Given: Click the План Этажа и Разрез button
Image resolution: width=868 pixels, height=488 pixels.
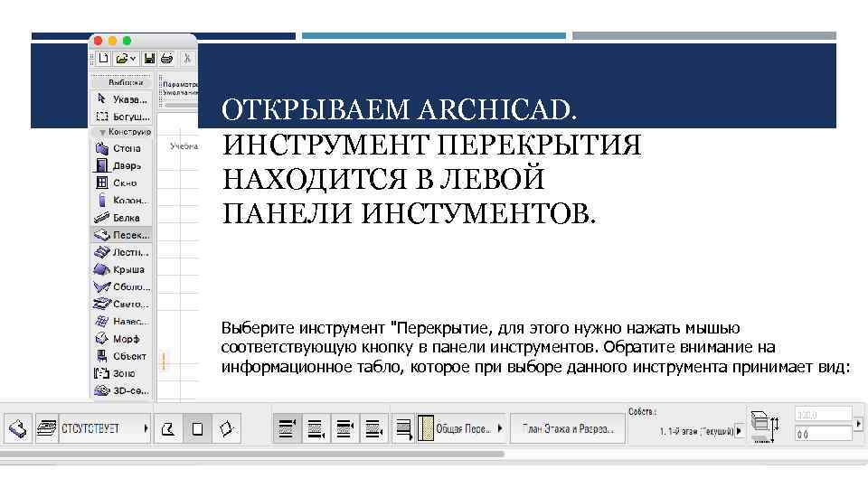Looking at the screenshot, I should tap(568, 428).
